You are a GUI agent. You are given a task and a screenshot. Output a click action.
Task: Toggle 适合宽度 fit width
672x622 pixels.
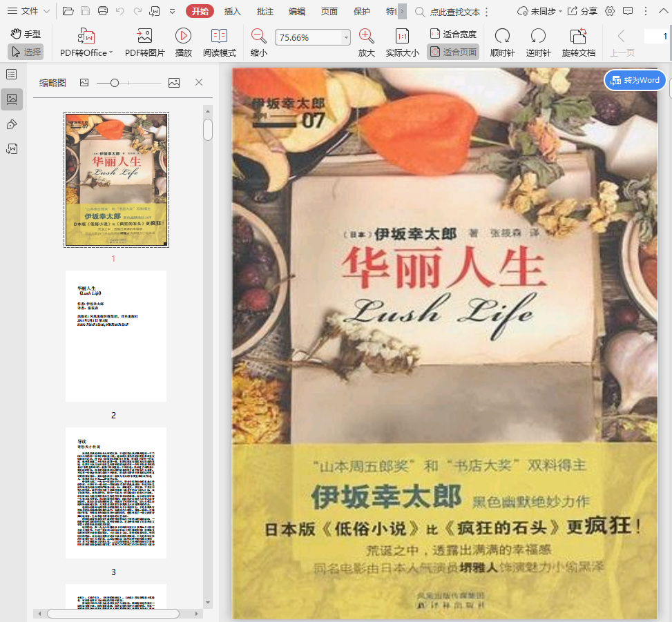(x=453, y=34)
